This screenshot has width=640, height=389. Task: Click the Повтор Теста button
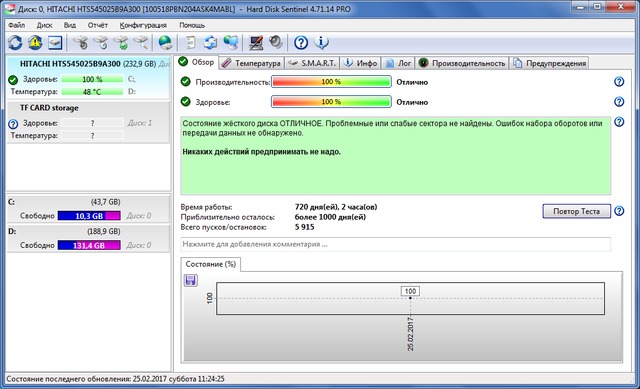[x=576, y=211]
